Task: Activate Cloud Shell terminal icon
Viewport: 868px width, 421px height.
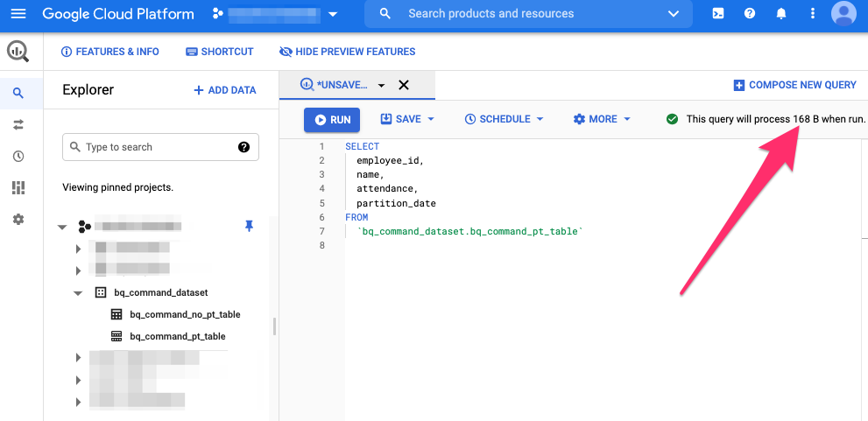Action: pyautogui.click(x=718, y=14)
